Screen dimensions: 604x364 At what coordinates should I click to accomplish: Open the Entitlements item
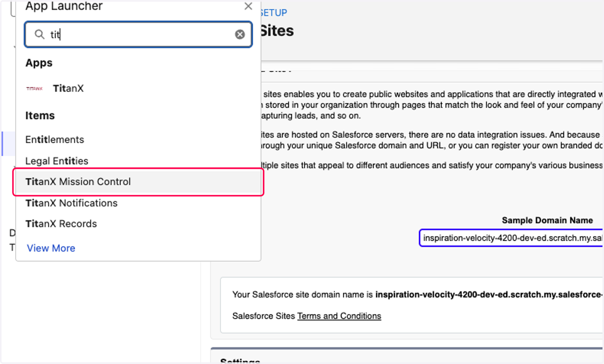click(x=55, y=139)
